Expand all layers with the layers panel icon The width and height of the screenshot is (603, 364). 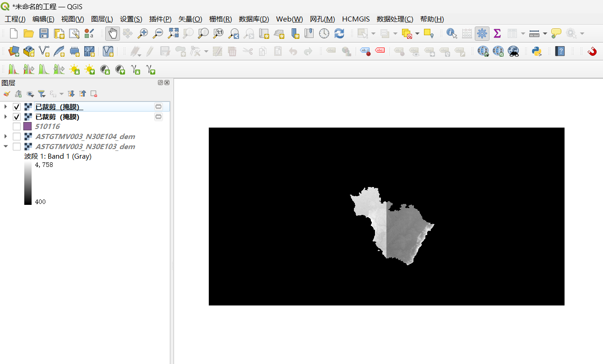click(71, 94)
